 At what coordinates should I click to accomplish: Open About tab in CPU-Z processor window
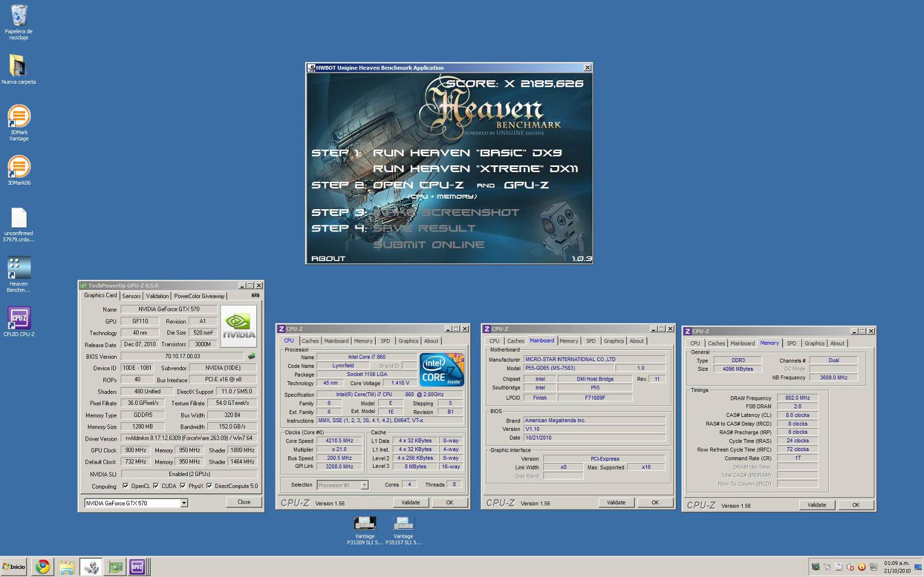click(431, 341)
